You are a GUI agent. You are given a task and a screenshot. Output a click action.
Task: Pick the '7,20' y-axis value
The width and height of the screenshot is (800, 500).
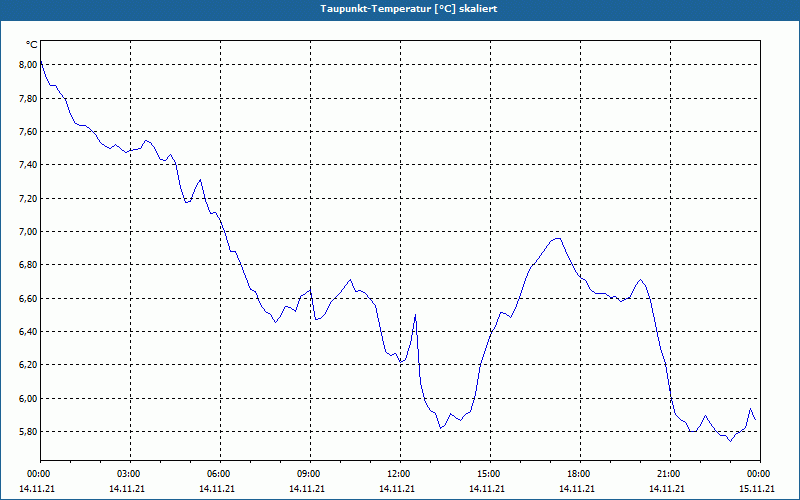pyautogui.click(x=29, y=198)
